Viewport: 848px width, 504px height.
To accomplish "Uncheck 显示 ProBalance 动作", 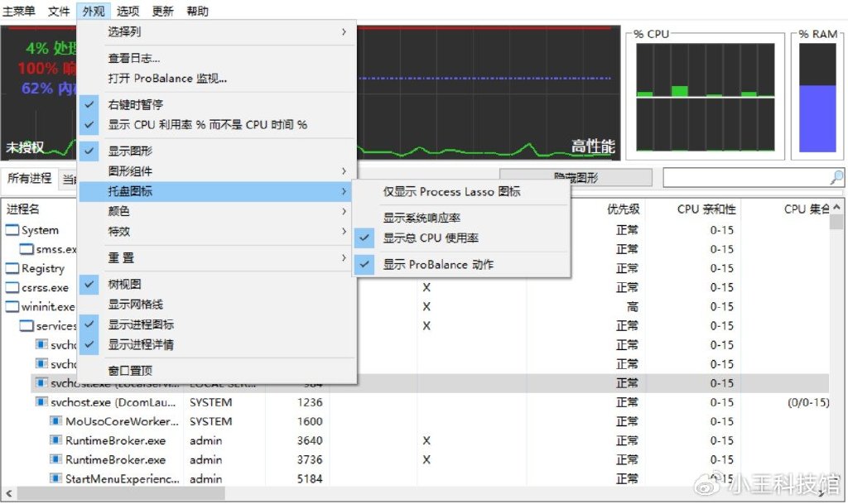I will (x=461, y=265).
